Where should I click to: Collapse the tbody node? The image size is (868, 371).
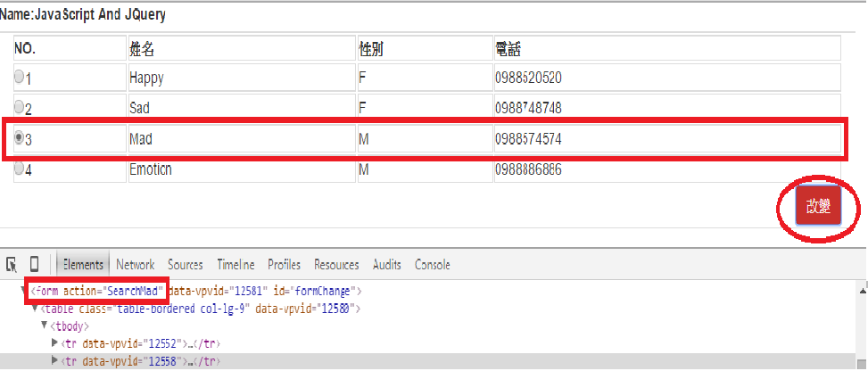(x=45, y=325)
